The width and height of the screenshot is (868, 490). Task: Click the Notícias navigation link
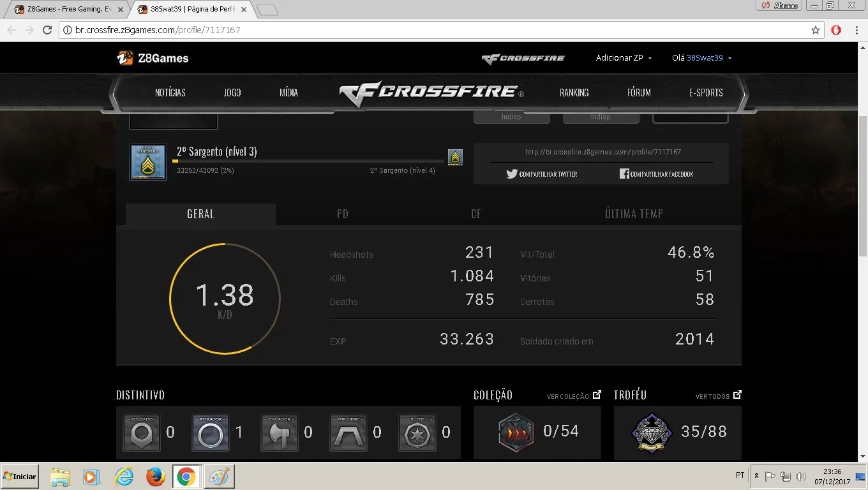170,93
